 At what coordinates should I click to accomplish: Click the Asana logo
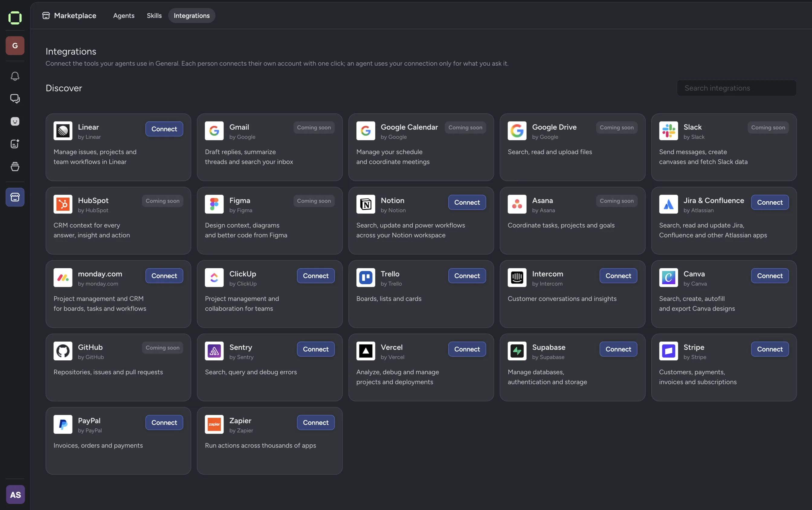point(517,204)
